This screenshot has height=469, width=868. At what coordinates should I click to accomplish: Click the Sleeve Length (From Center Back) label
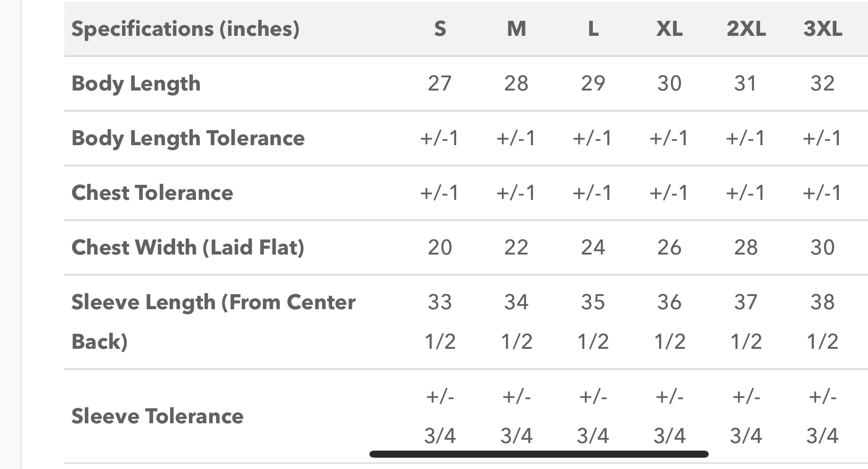pos(213,322)
